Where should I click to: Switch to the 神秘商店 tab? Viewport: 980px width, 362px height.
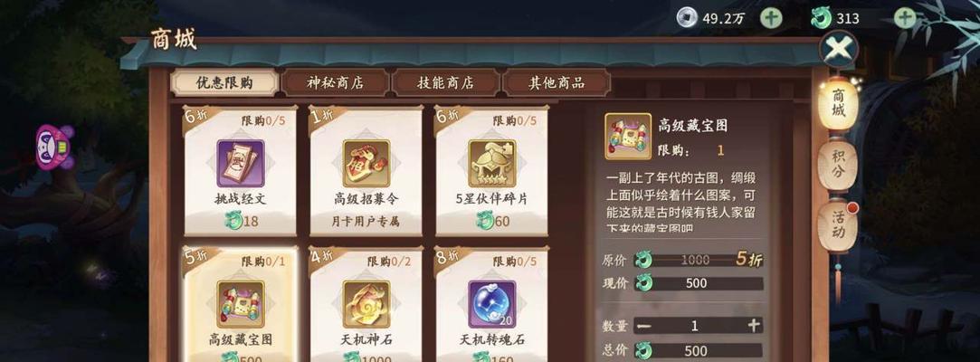(335, 82)
